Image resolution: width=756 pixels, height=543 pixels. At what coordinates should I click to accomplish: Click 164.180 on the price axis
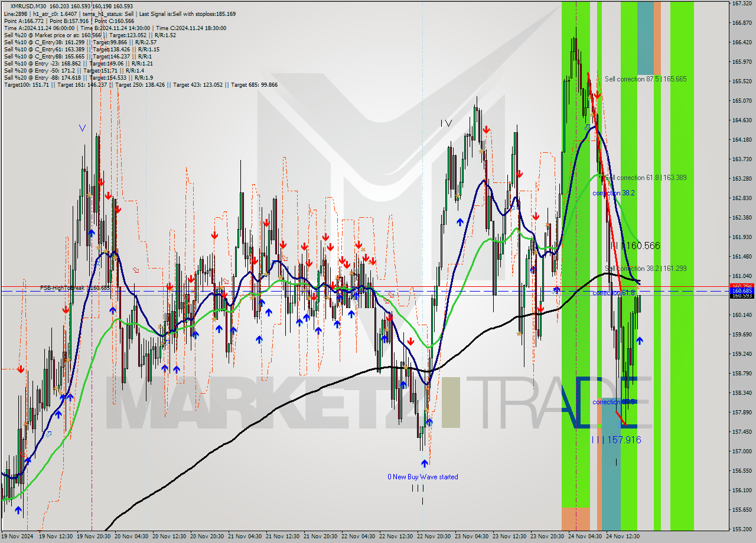point(741,140)
